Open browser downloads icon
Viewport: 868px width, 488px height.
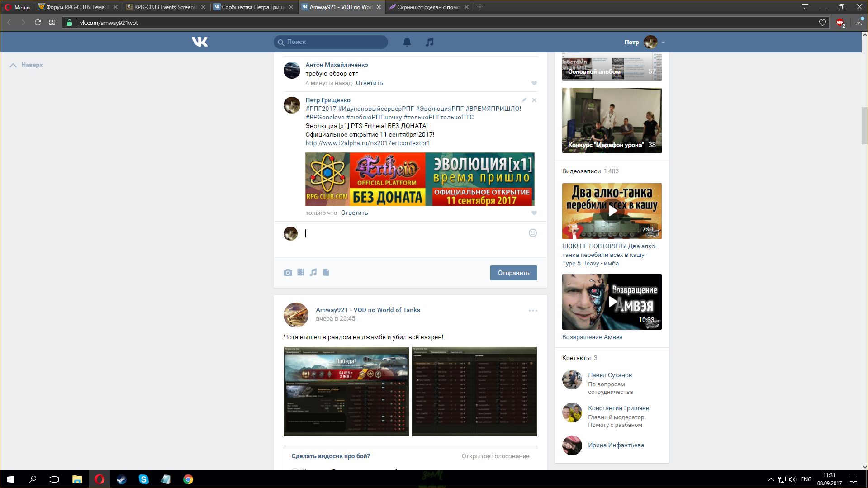tap(859, 22)
